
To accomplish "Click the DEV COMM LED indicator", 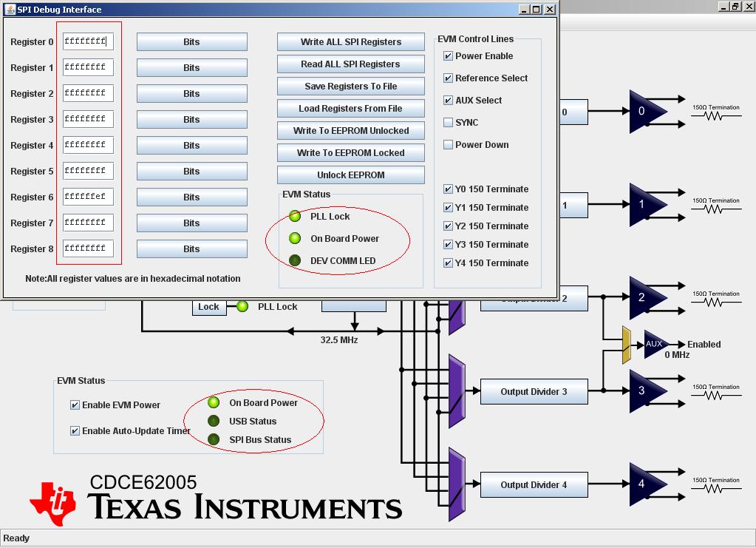I will [x=295, y=260].
